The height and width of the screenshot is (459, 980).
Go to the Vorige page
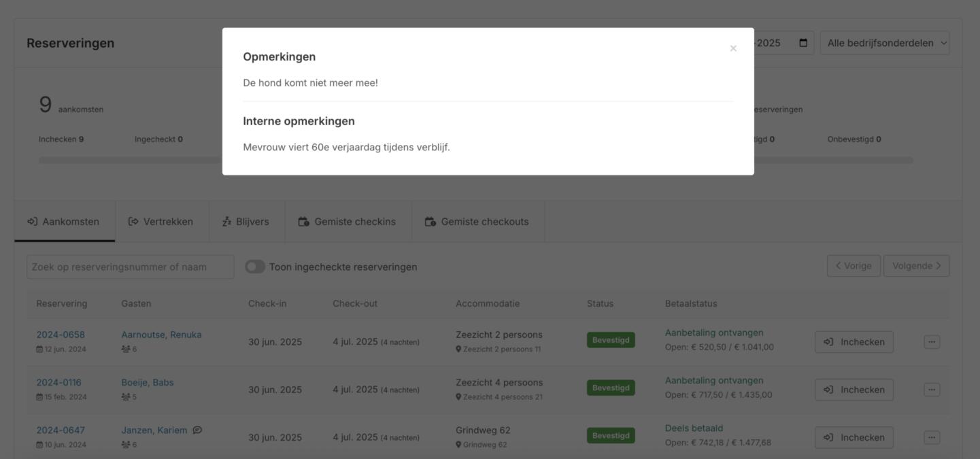coord(854,266)
